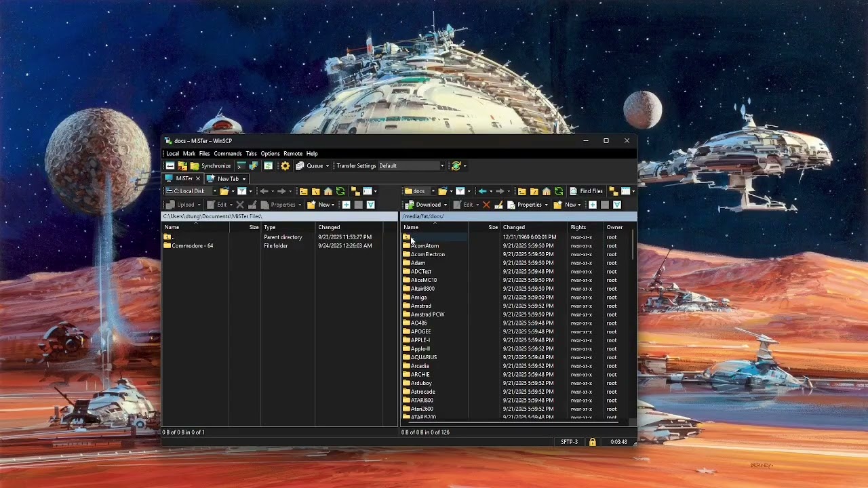
Task: Expand the remote Properties dropdown arrow
Action: click(546, 205)
